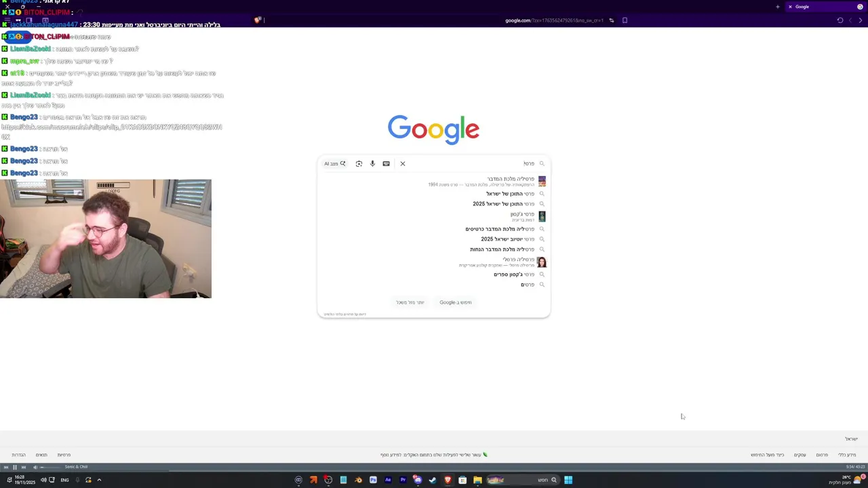Click the streamer webcam overlay
Screen dimensions: 868x488
106,239
